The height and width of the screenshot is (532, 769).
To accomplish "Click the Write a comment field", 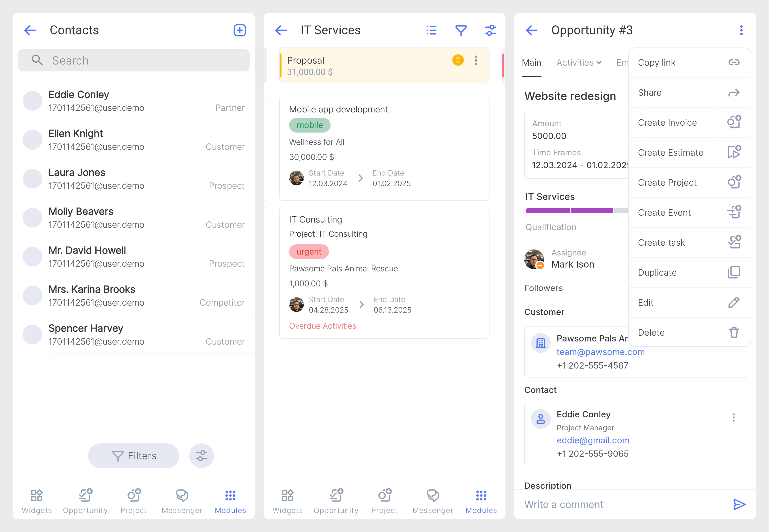I will 623,504.
